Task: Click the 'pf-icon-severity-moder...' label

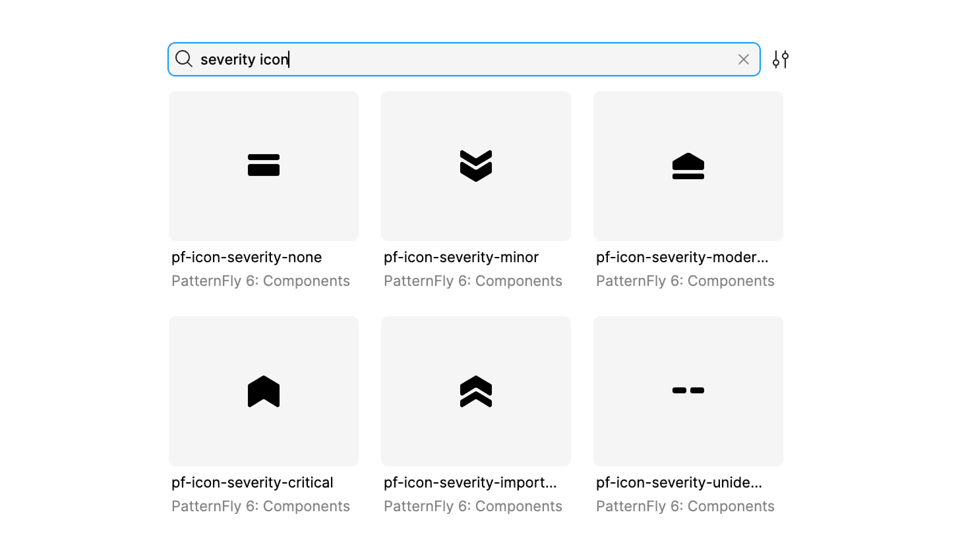Action: point(682,258)
